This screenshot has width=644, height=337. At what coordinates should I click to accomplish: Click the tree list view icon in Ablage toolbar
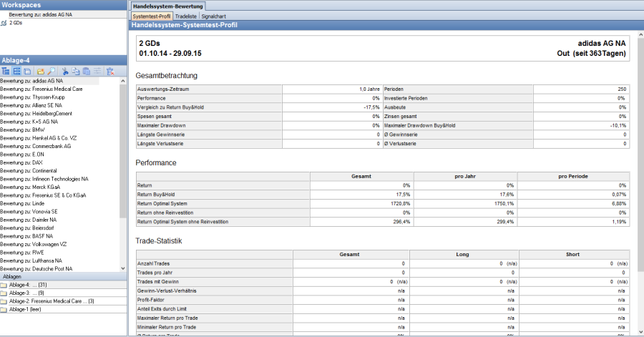[6, 72]
